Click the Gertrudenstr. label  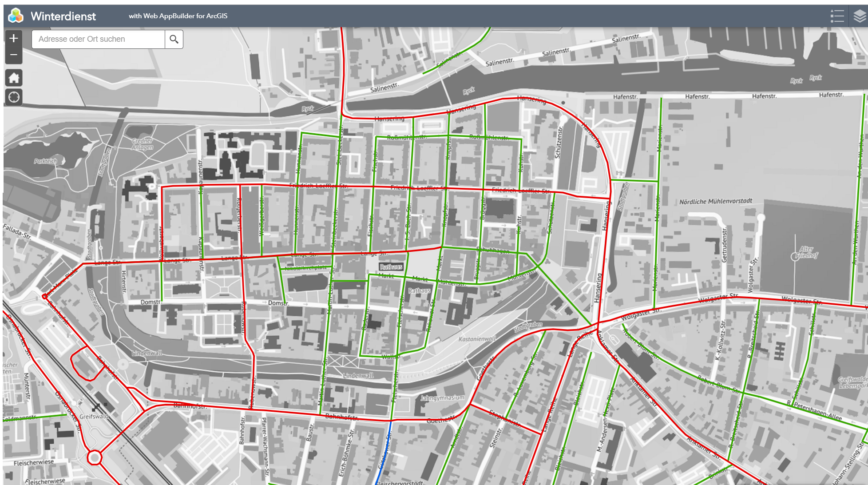tap(725, 245)
